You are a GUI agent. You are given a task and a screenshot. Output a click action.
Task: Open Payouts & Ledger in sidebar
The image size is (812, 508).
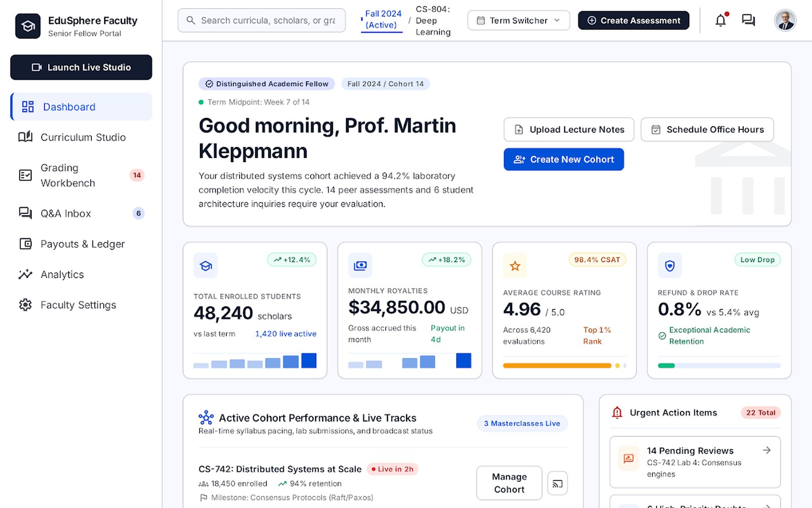[x=81, y=244]
